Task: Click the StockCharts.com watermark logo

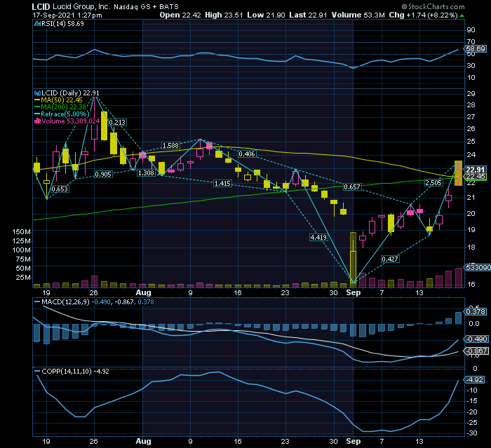Action: click(x=433, y=6)
